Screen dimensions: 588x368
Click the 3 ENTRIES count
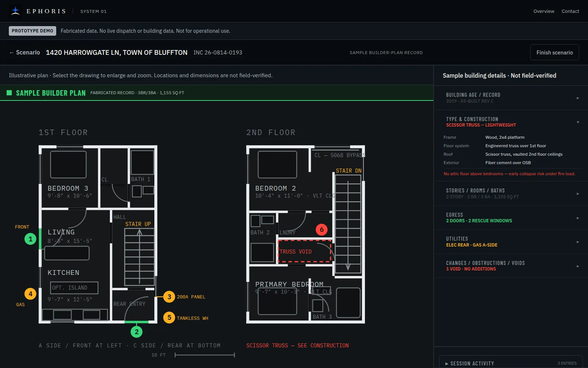[567, 363]
